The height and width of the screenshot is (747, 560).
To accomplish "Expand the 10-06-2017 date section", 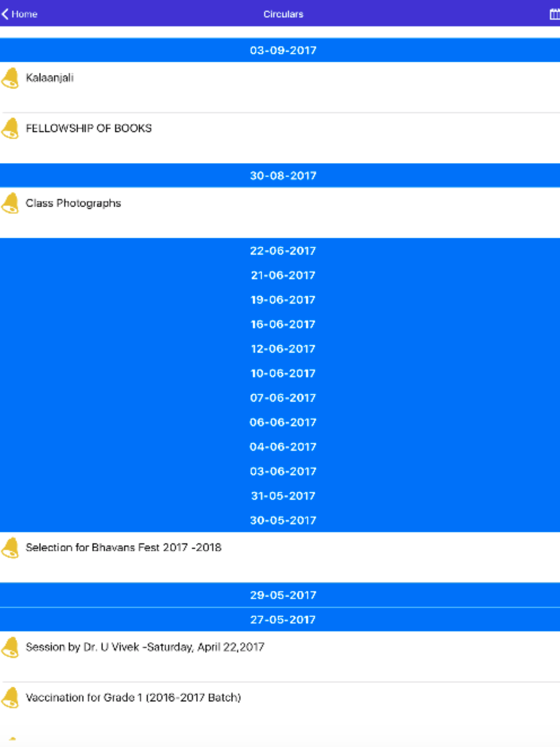I will (x=280, y=373).
